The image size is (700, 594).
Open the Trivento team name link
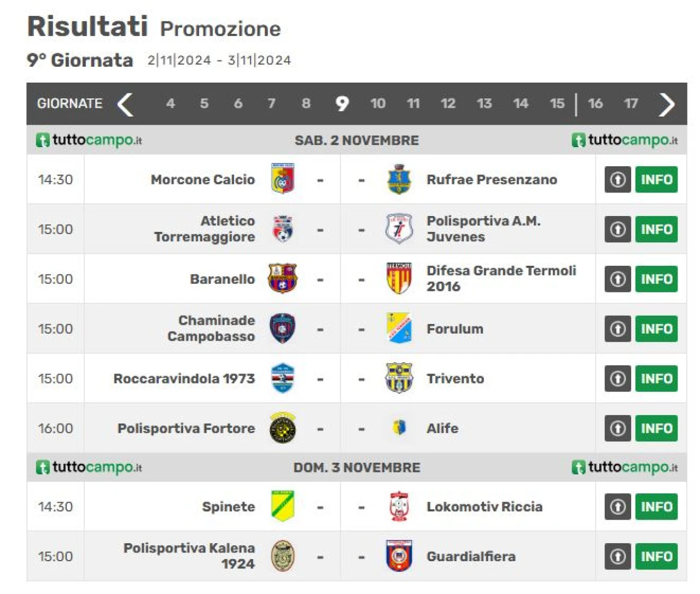click(455, 378)
